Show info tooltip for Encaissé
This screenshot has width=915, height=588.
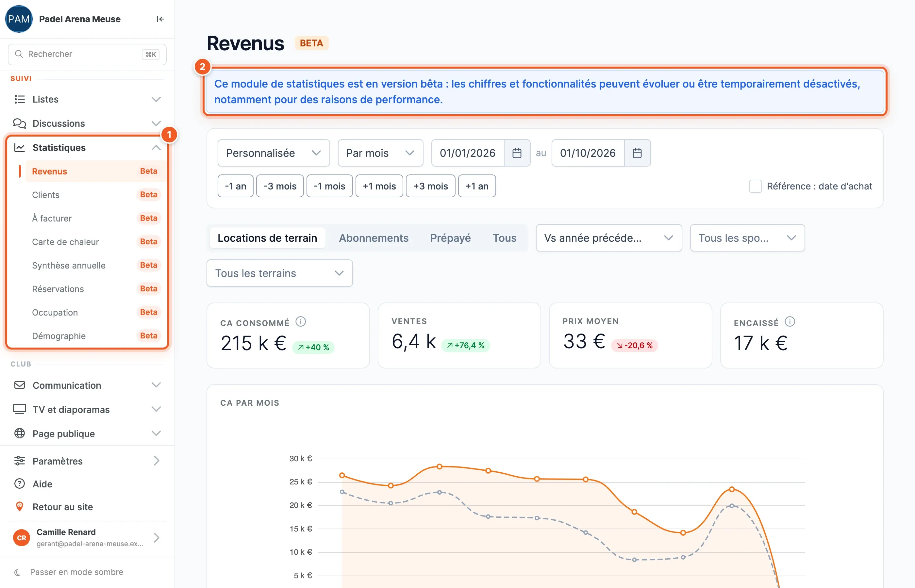tap(790, 322)
